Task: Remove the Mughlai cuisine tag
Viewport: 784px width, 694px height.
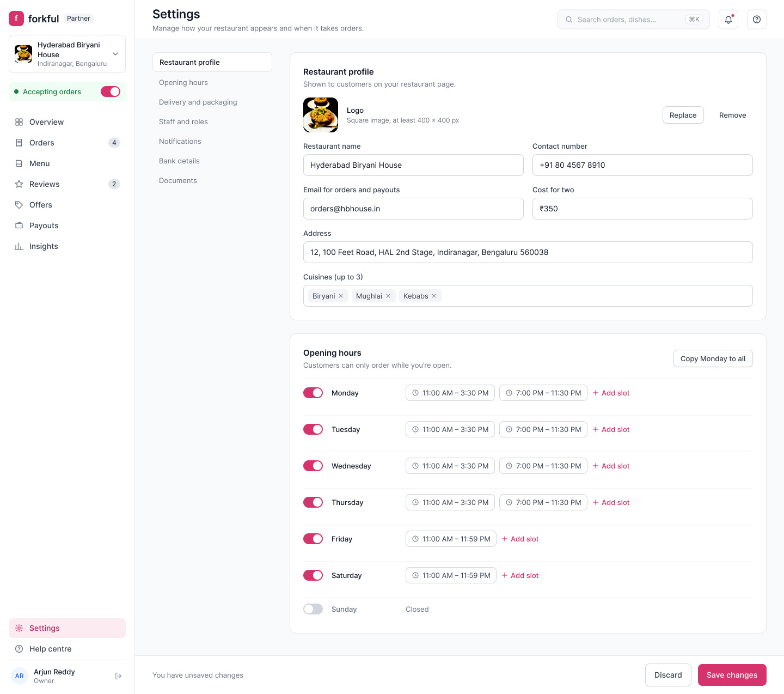Action: click(x=388, y=296)
